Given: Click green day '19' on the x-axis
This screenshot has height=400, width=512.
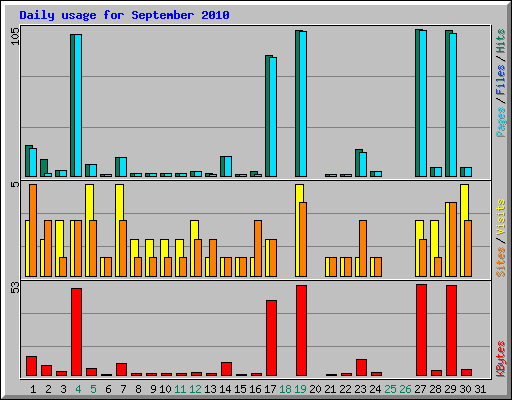Looking at the screenshot, I should point(301,389).
